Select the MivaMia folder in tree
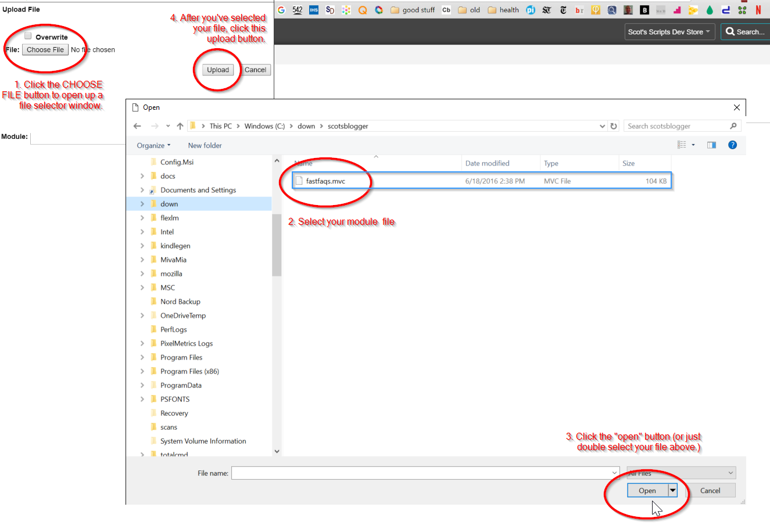The height and width of the screenshot is (532, 770). [173, 260]
